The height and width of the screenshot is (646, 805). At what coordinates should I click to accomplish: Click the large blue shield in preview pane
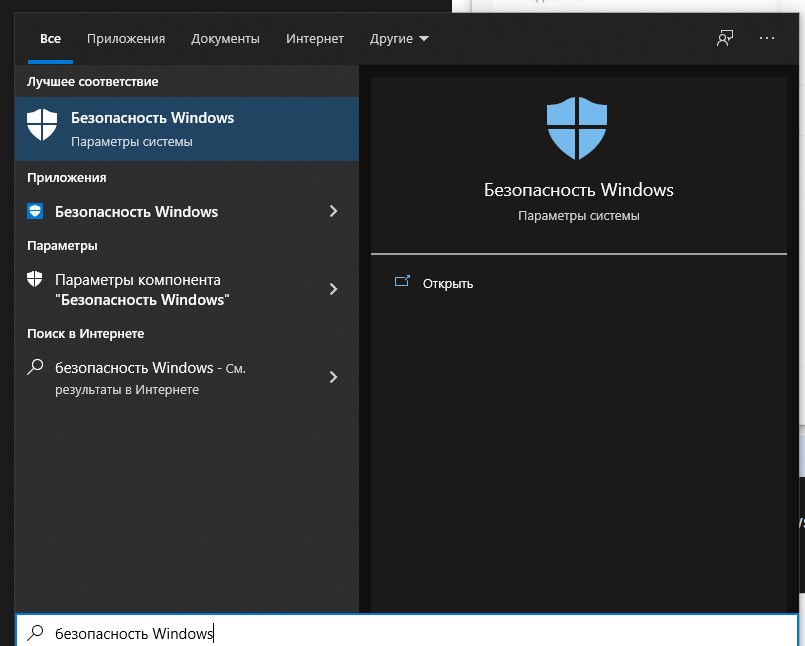577,128
